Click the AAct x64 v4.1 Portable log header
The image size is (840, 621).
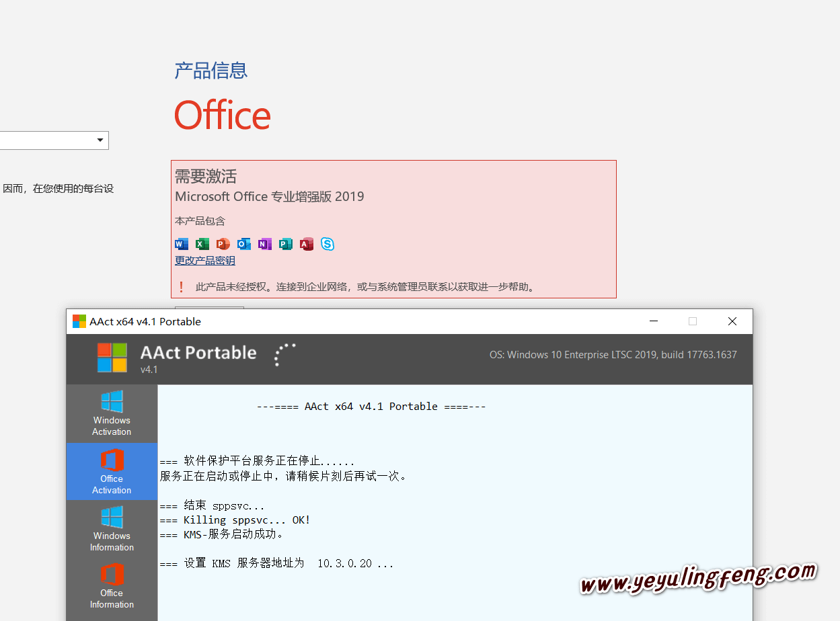(371, 407)
